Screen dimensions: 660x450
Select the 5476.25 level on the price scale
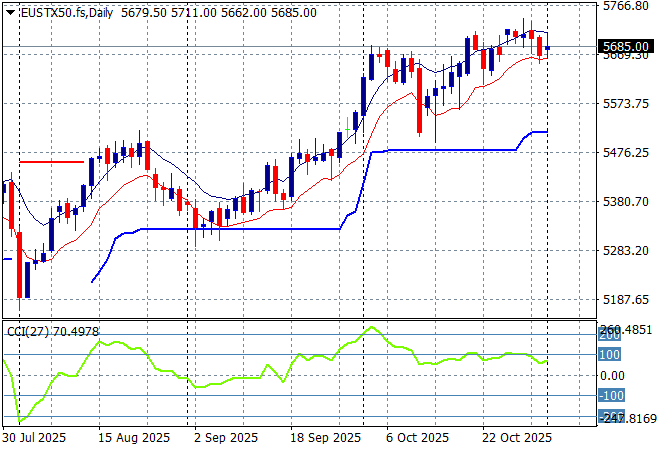628,153
